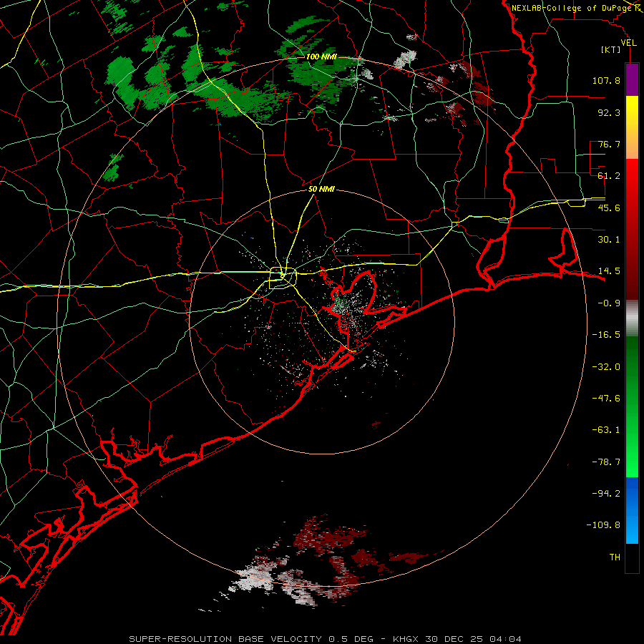Pick the blue segment of velocity color bar
The width and height of the screenshot is (644, 644).
coord(632,510)
